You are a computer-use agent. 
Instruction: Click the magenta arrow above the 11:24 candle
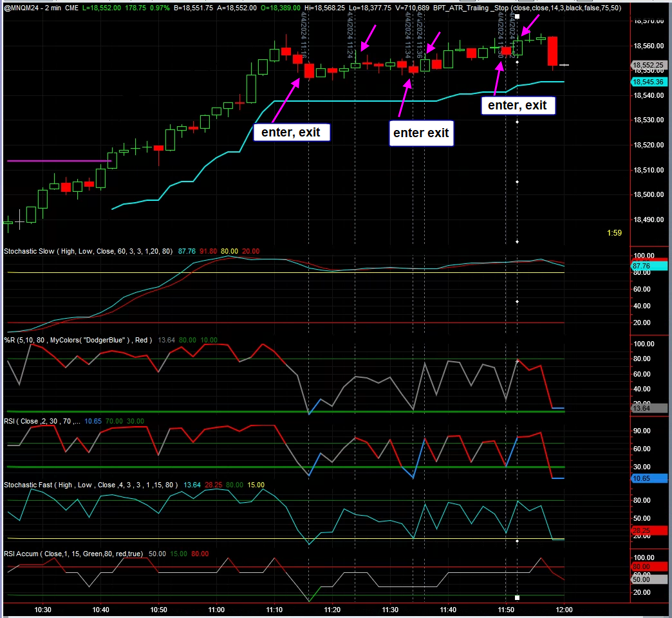click(x=368, y=37)
